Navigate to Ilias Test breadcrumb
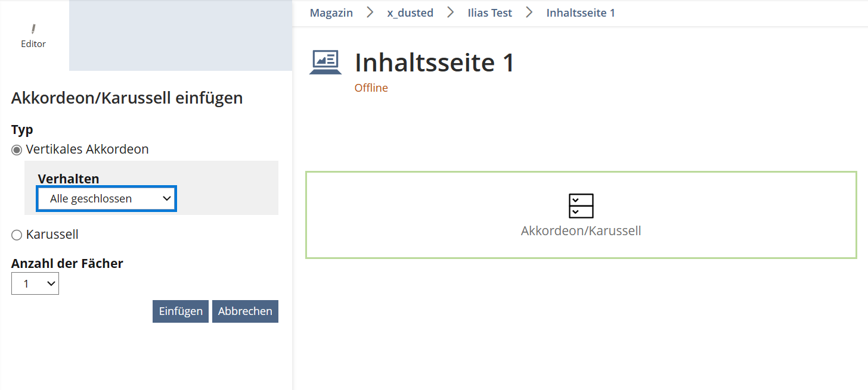Image resolution: width=868 pixels, height=390 pixels. click(489, 13)
